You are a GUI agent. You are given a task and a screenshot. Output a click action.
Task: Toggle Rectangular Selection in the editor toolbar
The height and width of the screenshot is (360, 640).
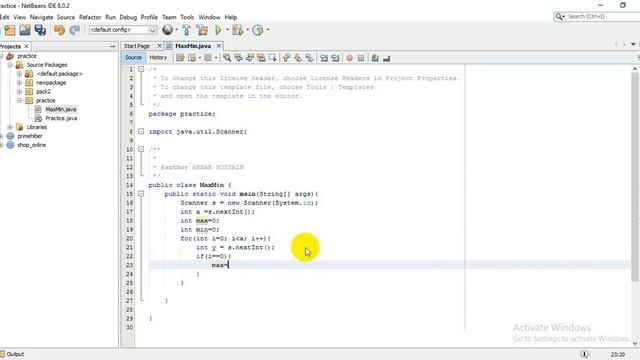[273, 58]
